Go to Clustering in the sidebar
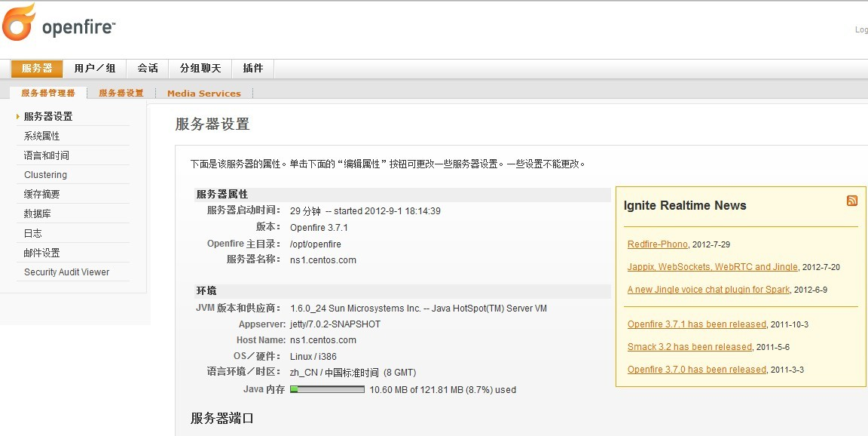 (45, 175)
